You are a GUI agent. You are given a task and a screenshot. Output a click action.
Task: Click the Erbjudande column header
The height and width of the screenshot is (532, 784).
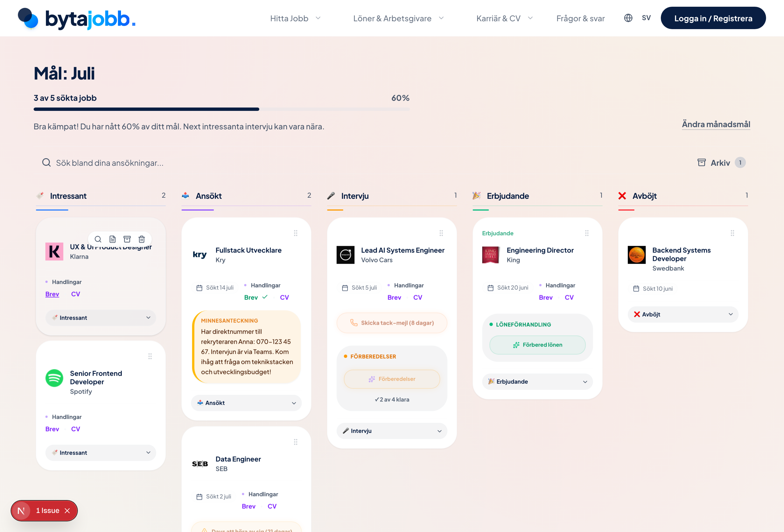[537, 196]
